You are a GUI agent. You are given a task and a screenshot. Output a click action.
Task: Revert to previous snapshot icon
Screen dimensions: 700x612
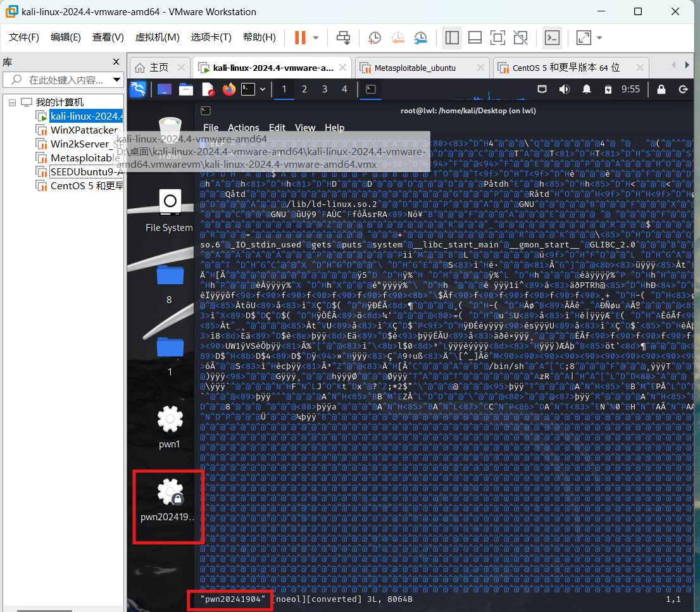tap(397, 37)
